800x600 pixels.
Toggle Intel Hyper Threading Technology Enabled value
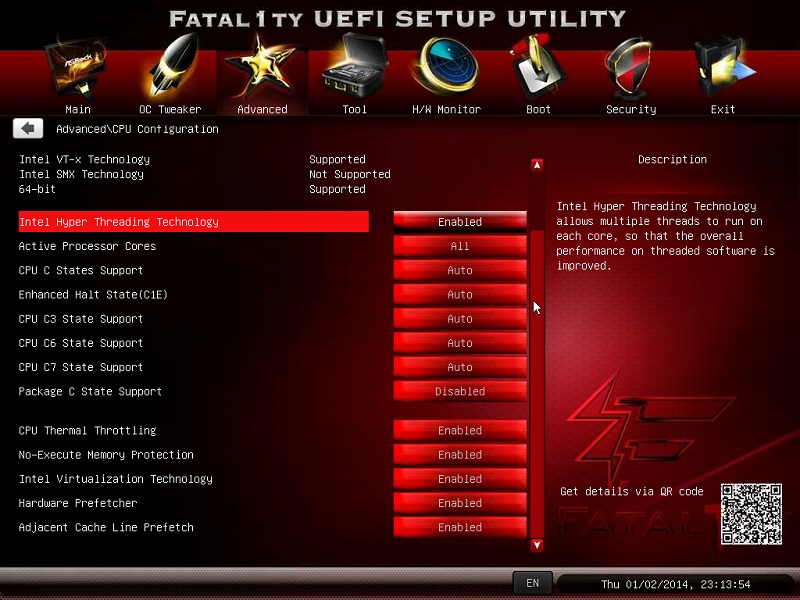coord(460,222)
